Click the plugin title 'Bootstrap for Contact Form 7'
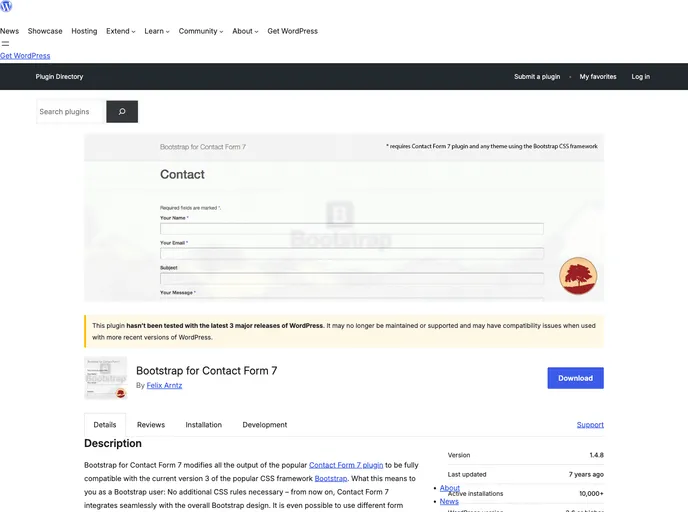Image resolution: width=688 pixels, height=512 pixels. (x=207, y=371)
